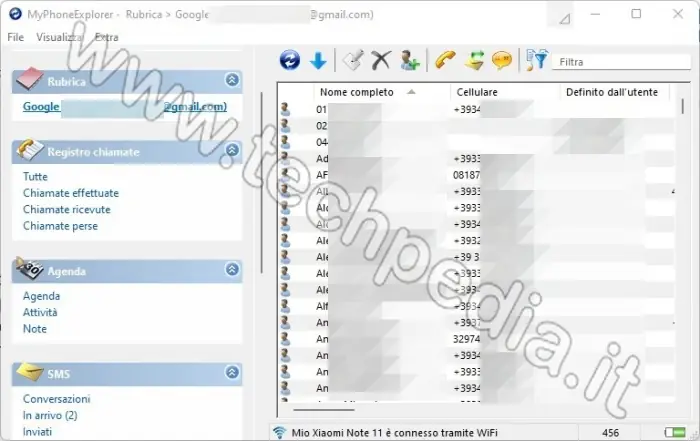Viewport: 700px width, 441px height.
Task: Open the Extra menu
Action: [x=106, y=37]
